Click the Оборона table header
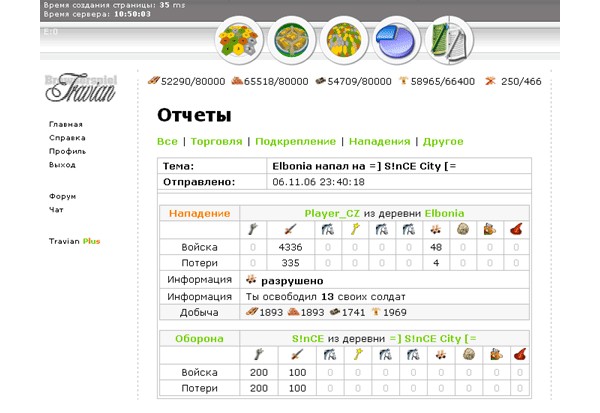The height and width of the screenshot is (413, 600). (x=199, y=339)
